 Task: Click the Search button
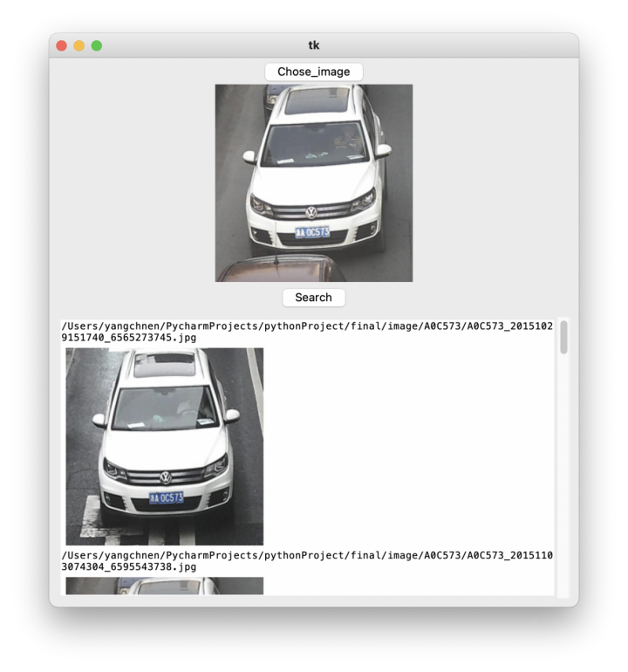pos(314,298)
